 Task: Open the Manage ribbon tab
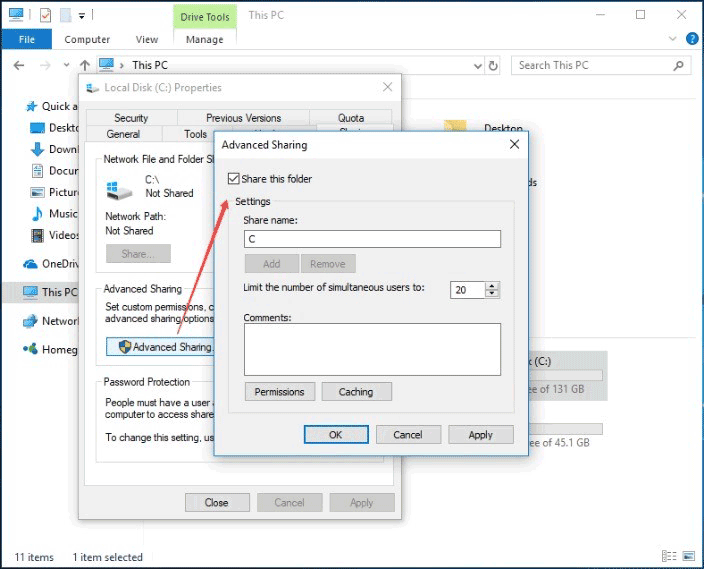(x=204, y=40)
